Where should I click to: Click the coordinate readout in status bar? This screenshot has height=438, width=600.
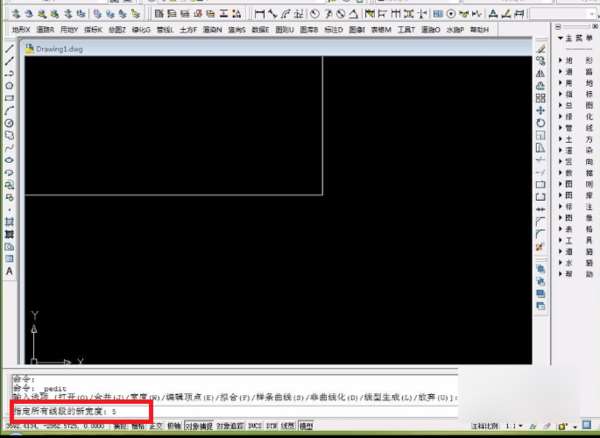[55, 426]
